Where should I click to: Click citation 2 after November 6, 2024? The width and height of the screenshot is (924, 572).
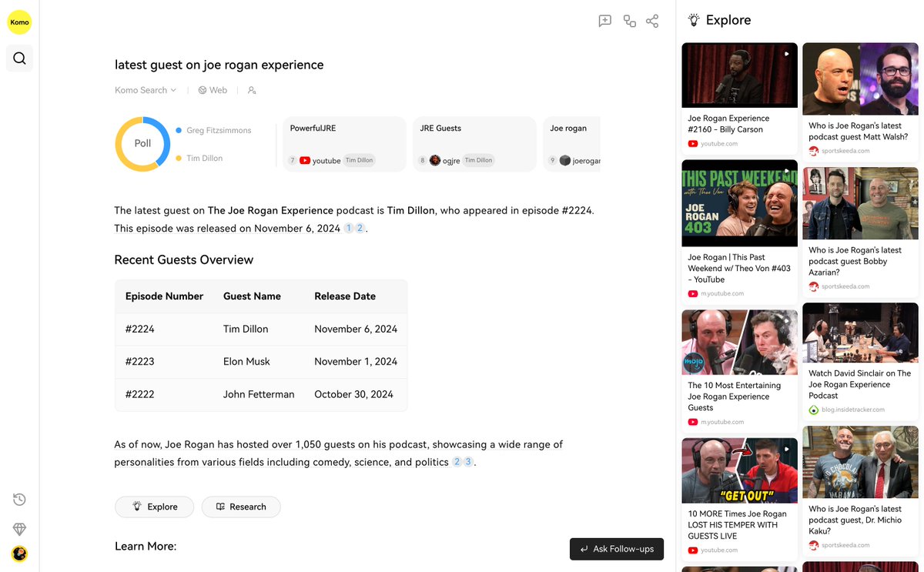pyautogui.click(x=360, y=229)
